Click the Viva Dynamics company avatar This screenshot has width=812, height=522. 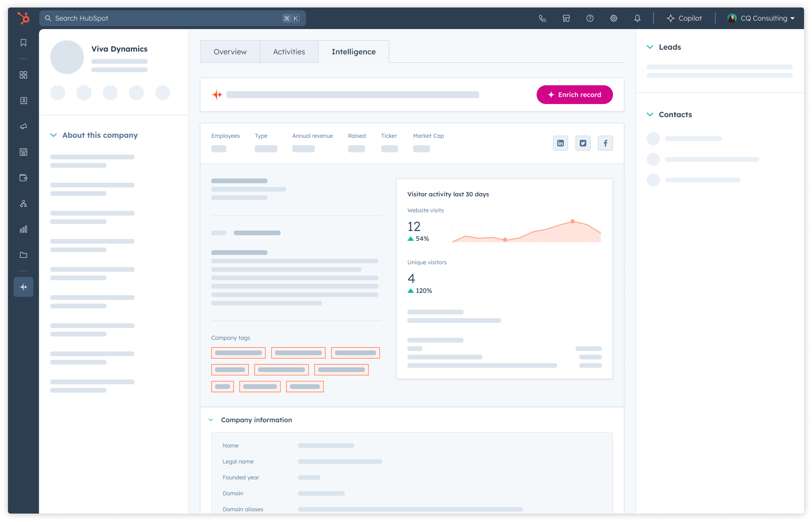coord(67,57)
